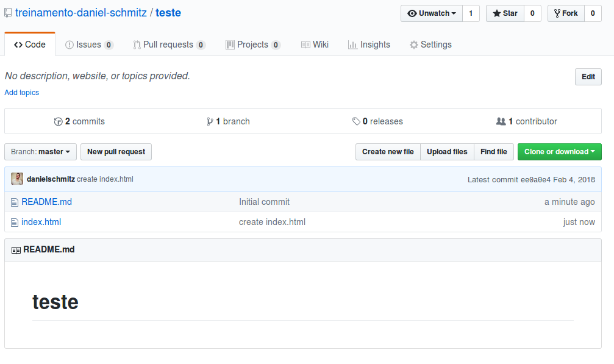Show the 1 contributor page
The width and height of the screenshot is (614, 364).
[x=527, y=121]
